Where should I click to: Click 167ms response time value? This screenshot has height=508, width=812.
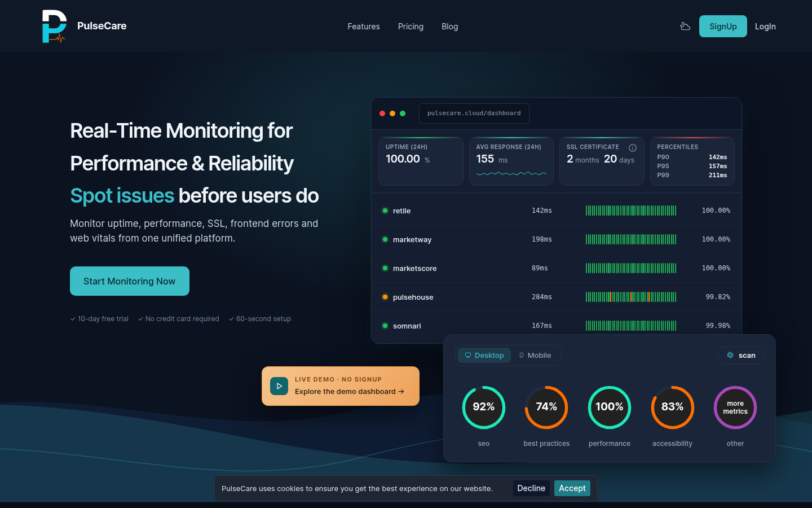542,326
